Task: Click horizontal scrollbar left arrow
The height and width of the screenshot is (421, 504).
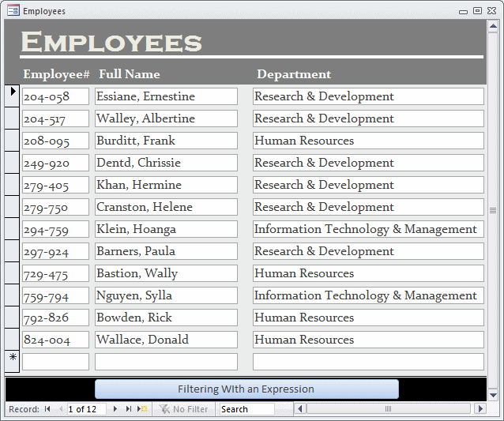Action: (300, 409)
